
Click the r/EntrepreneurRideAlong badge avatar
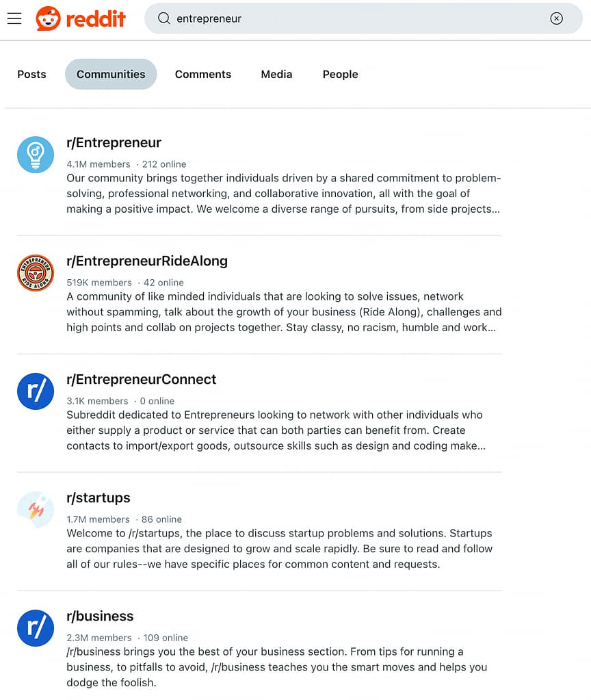[35, 273]
